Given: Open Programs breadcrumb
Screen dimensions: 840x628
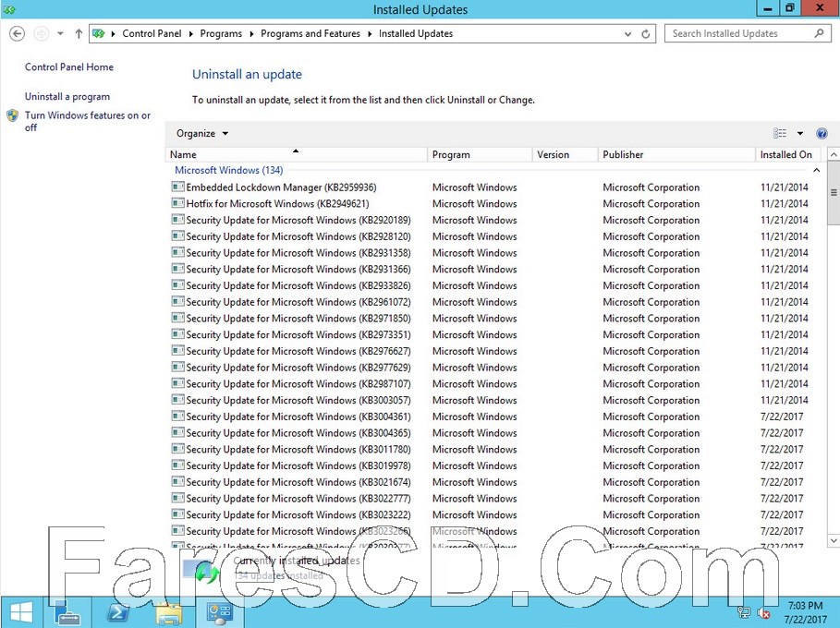Looking at the screenshot, I should (221, 34).
